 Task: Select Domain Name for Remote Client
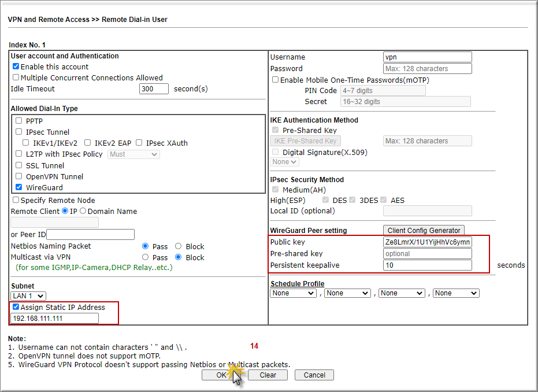(x=83, y=211)
